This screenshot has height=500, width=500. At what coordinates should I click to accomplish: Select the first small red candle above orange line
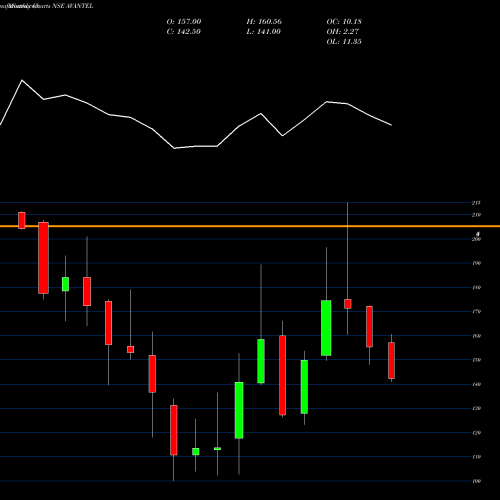(22, 220)
